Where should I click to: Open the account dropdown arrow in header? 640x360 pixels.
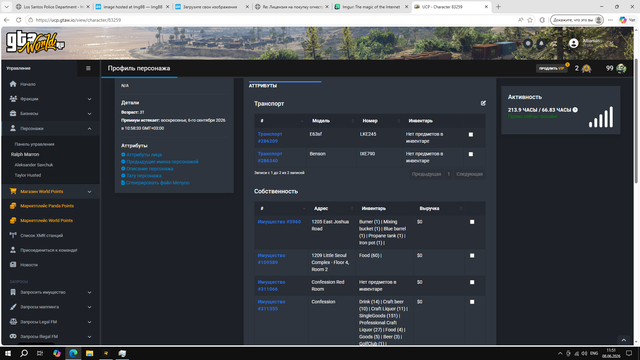[x=611, y=43]
